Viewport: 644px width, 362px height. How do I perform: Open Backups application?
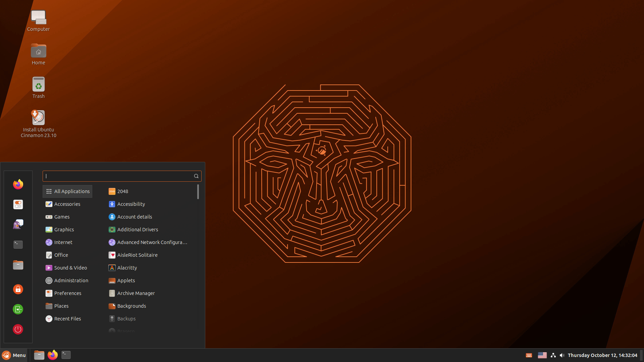point(151,319)
